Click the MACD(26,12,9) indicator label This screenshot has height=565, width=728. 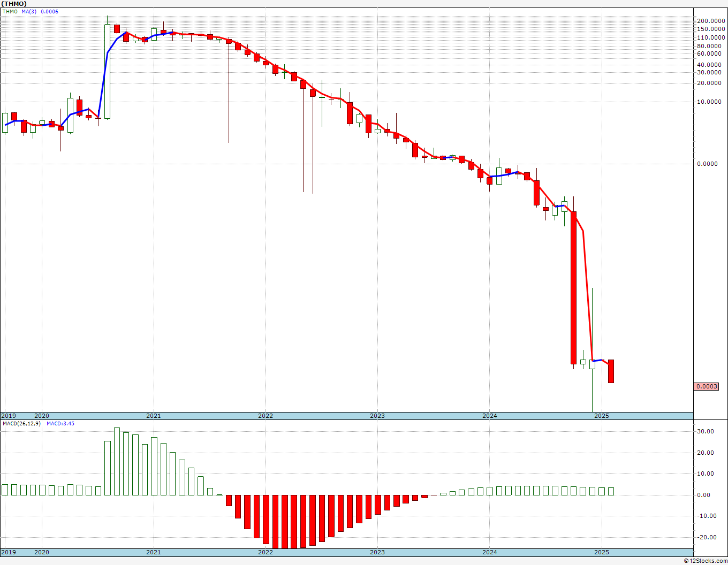21,423
